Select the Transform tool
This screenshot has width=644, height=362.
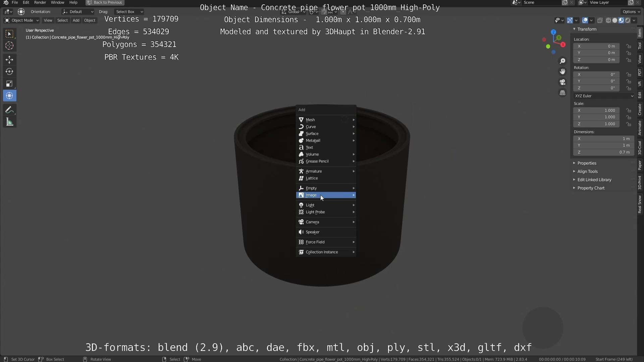point(9,96)
